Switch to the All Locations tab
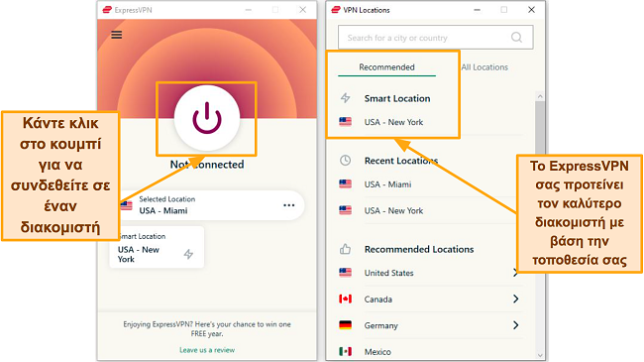 coord(484,67)
